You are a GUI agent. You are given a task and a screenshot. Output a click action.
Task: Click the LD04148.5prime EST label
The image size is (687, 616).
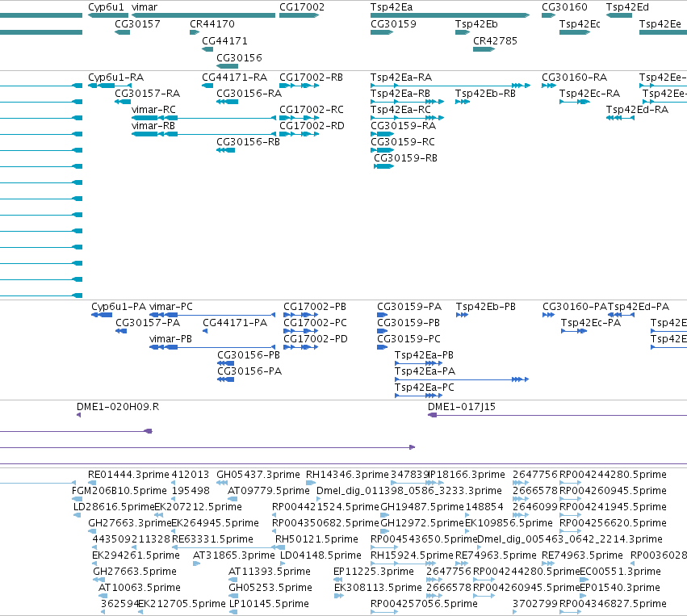[320, 555]
